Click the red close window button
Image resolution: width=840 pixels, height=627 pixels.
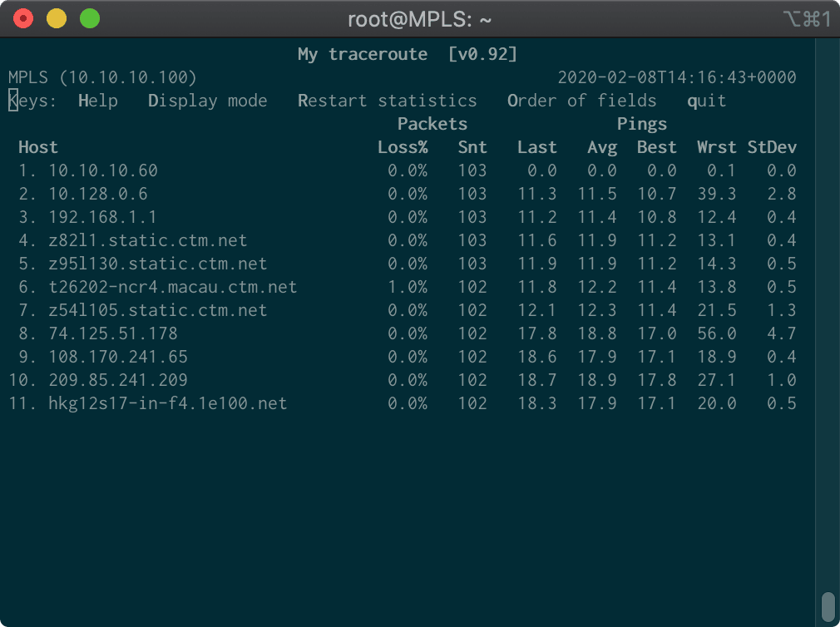tap(23, 18)
